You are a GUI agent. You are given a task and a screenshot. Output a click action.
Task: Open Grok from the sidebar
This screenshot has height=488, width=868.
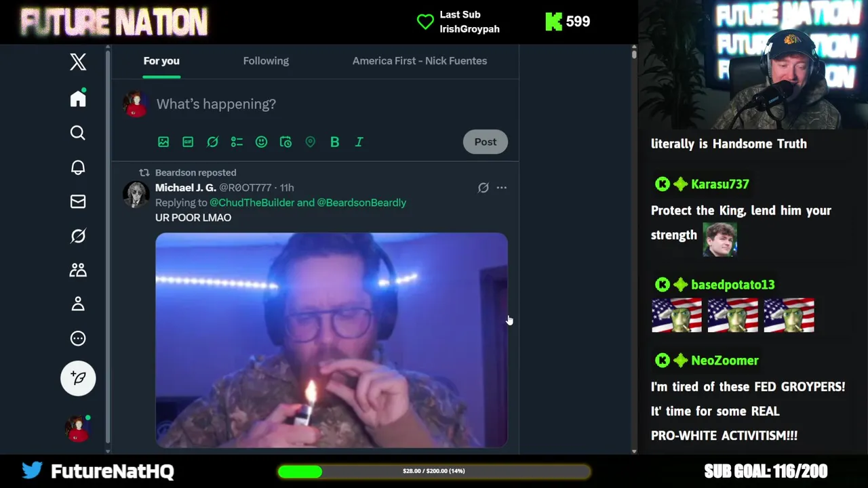tap(78, 236)
